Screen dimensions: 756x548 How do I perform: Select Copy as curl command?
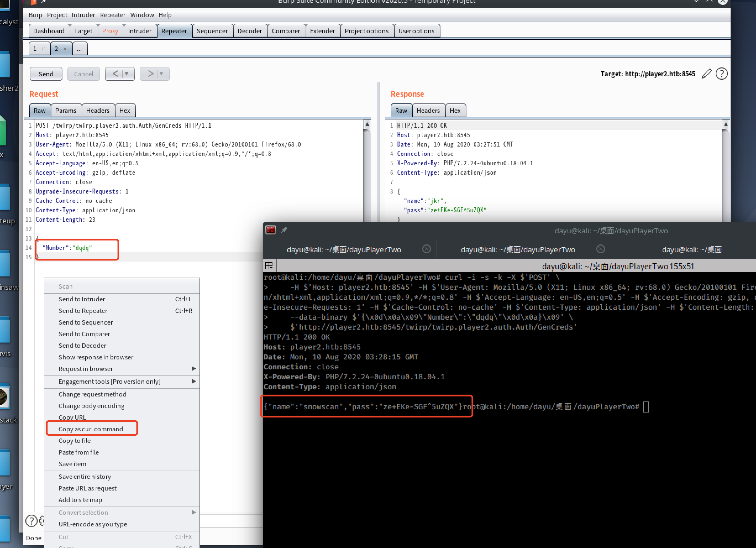91,429
